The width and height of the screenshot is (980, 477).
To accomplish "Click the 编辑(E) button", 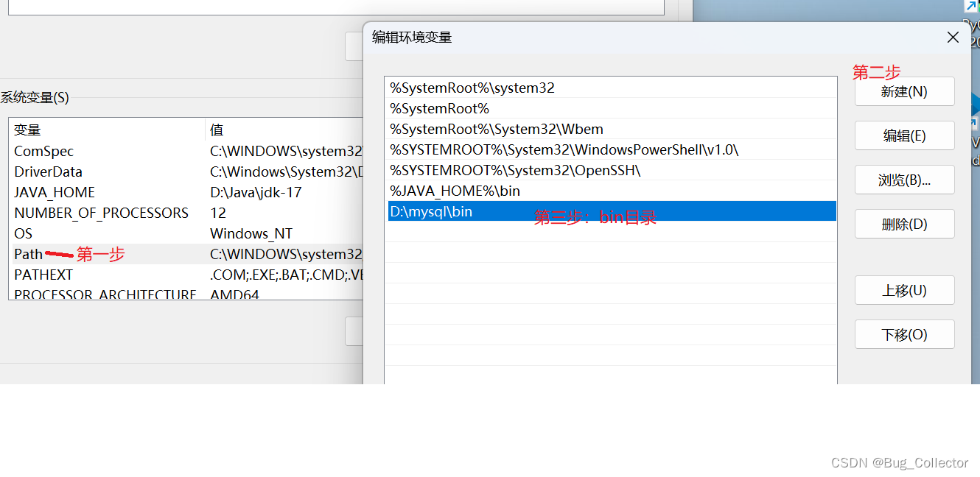I will (x=904, y=135).
